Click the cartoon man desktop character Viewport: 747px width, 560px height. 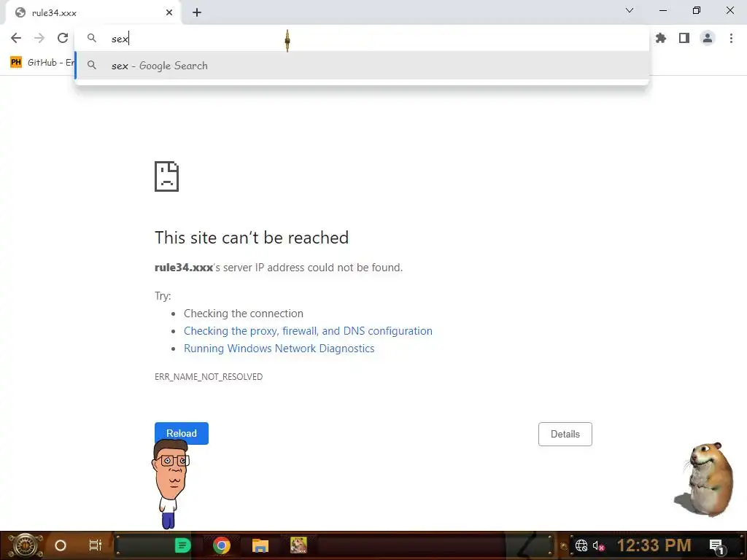coord(171,484)
